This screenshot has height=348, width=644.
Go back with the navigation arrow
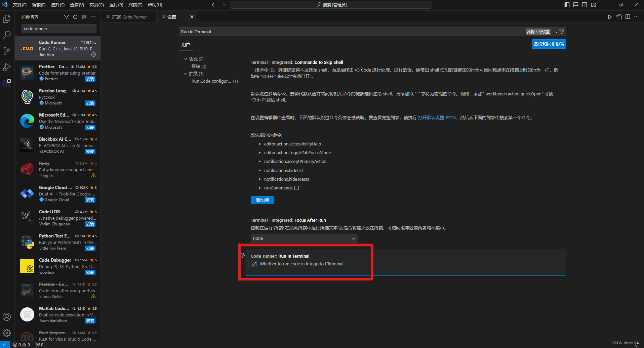click(214, 5)
